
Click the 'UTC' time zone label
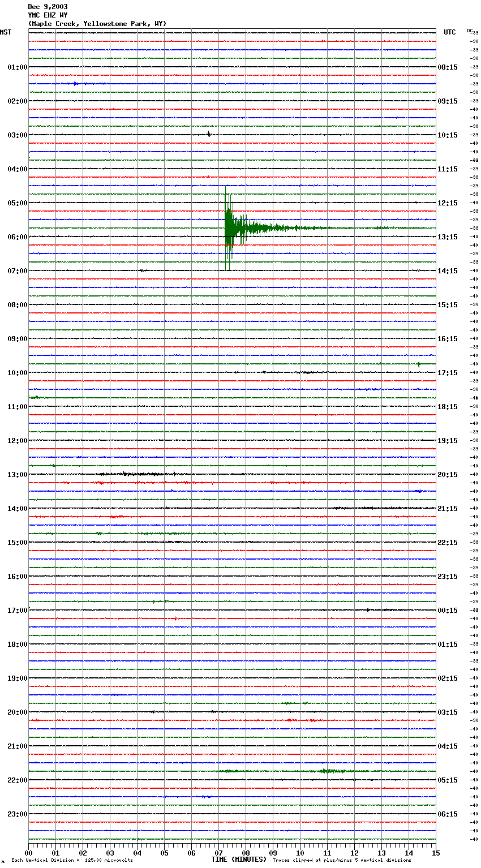click(450, 32)
